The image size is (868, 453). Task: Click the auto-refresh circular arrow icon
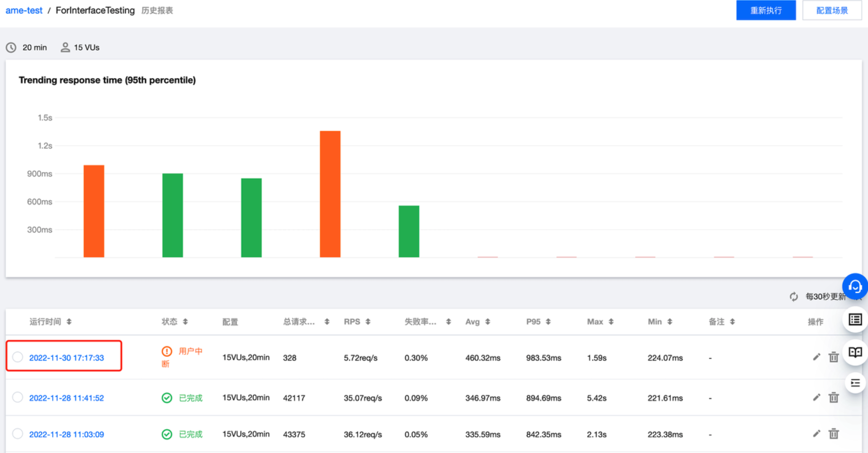tap(793, 297)
